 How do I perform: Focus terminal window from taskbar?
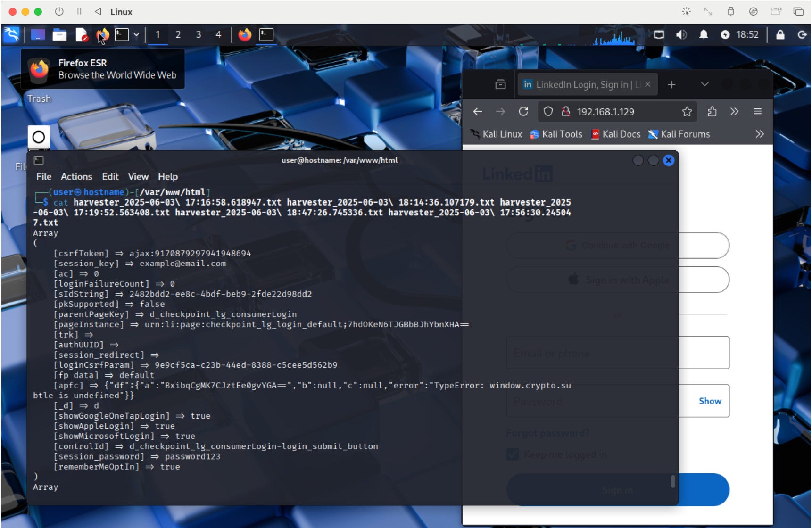click(266, 34)
